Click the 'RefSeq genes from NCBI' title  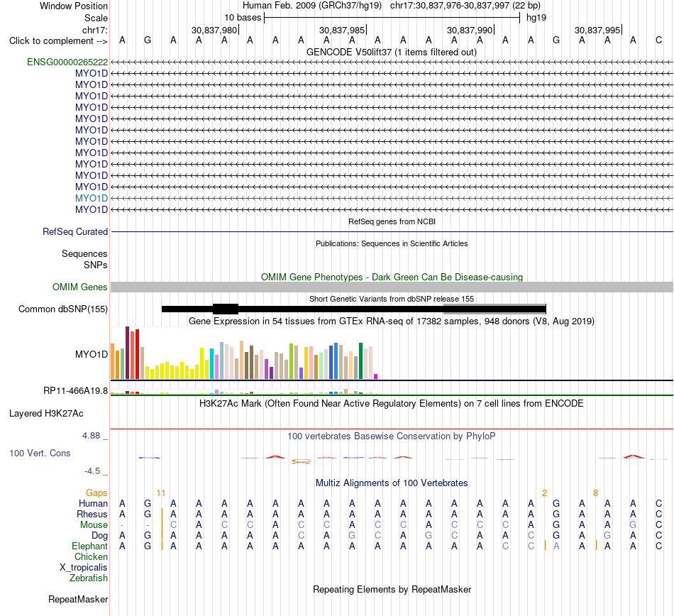(x=392, y=222)
